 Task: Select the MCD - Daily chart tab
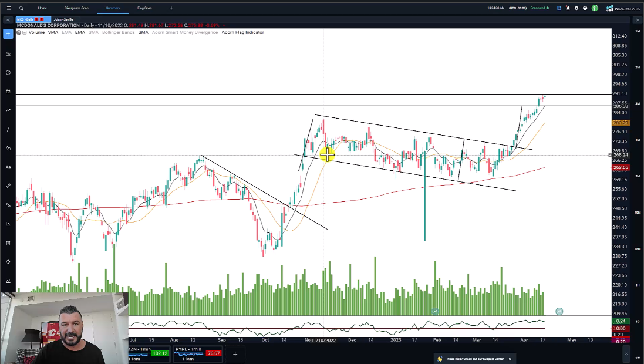tap(33, 19)
